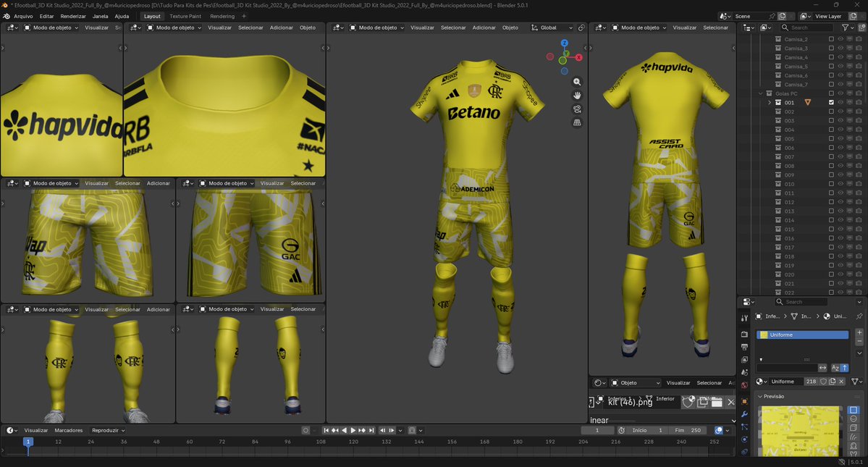Screen dimensions: 868x467
Task: Open the Output properties tab
Action: click(x=744, y=347)
